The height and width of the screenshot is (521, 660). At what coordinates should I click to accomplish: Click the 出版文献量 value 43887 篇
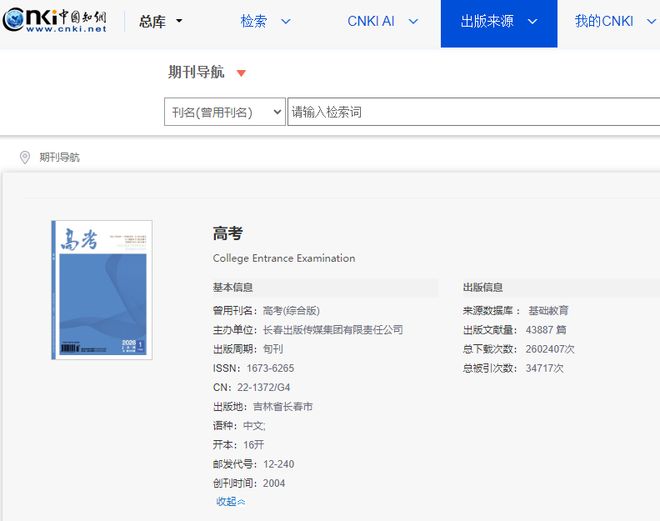[x=546, y=330]
